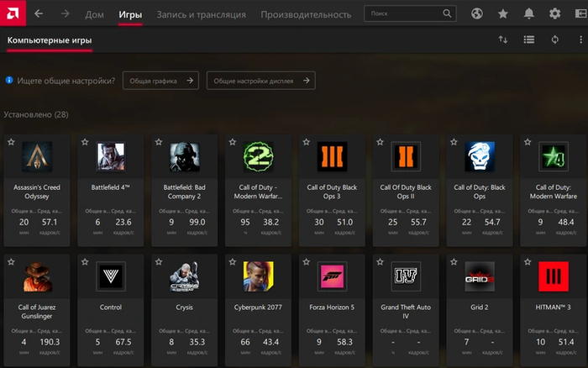Favorite Assassin's Creed Odyssey with star
The image size is (588, 368).
[12, 143]
